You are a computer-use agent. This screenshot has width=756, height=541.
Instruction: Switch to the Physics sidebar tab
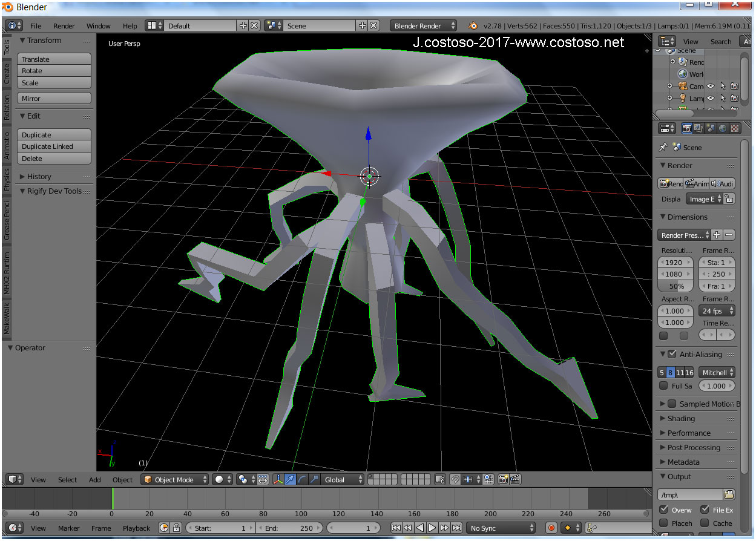(7, 179)
